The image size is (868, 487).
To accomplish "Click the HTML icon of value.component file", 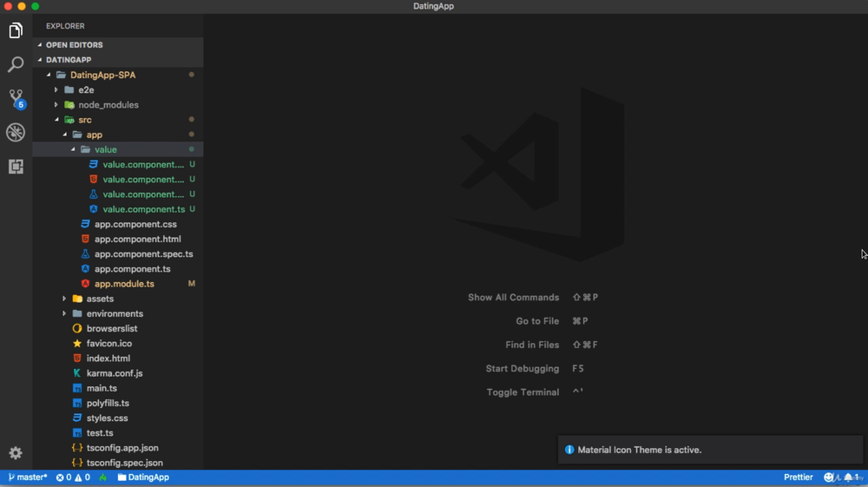I will click(x=93, y=180).
